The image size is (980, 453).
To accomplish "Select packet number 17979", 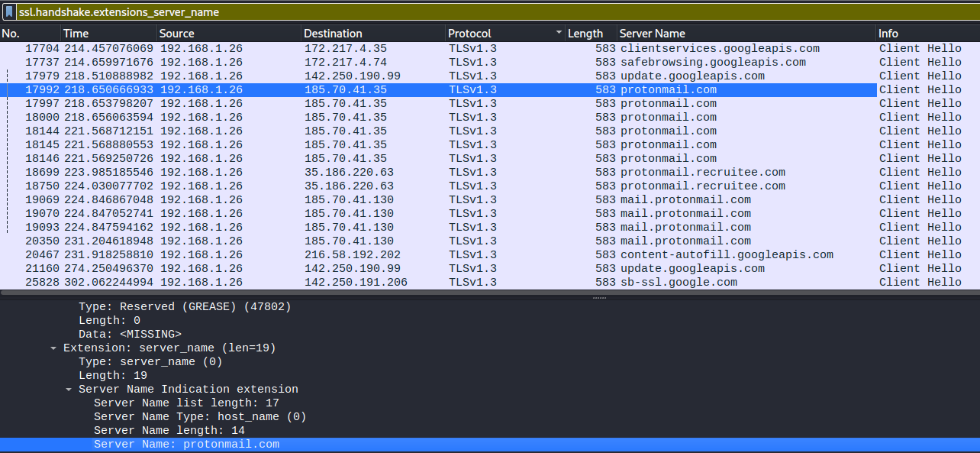I will coord(490,76).
